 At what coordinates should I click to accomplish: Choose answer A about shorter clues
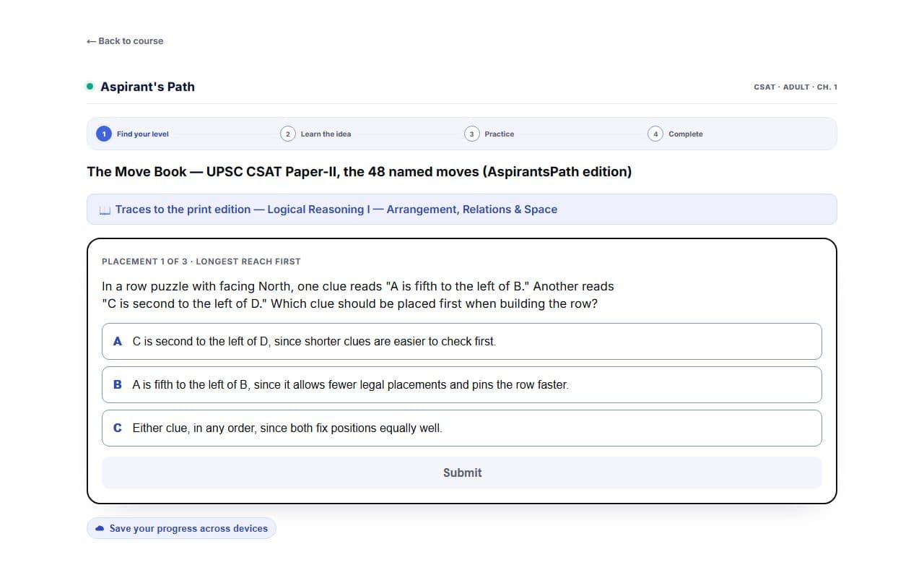coord(462,341)
